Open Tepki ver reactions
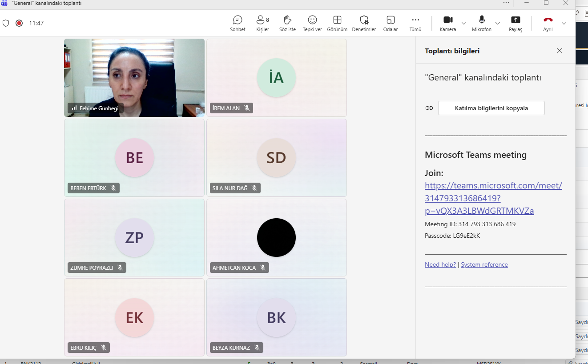 (312, 24)
